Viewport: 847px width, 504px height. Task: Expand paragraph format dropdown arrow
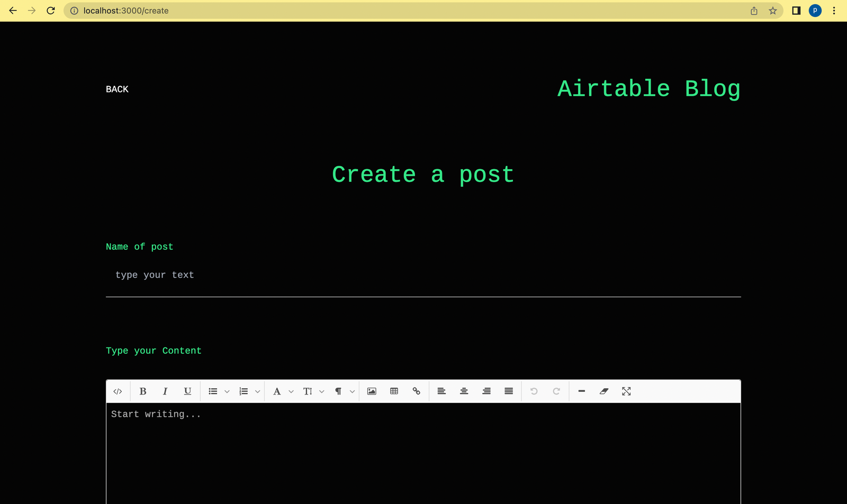(353, 391)
